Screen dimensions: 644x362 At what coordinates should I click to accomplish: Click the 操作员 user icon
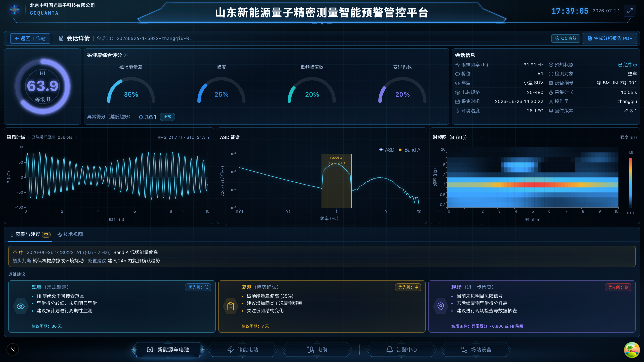551,101
